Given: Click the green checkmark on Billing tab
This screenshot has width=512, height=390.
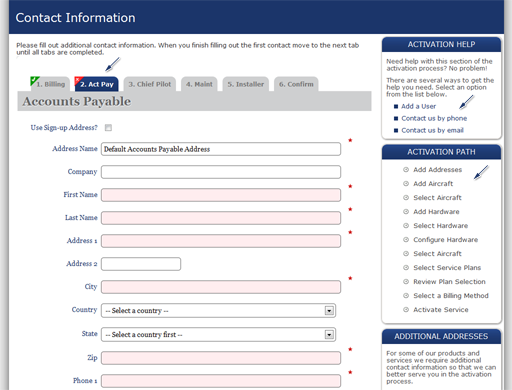Looking at the screenshot, I should [x=34, y=80].
